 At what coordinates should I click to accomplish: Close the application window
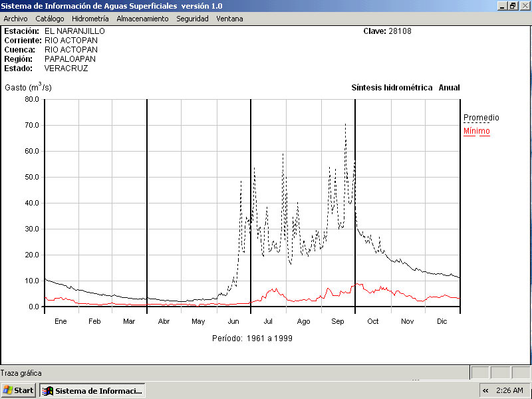click(524, 5)
